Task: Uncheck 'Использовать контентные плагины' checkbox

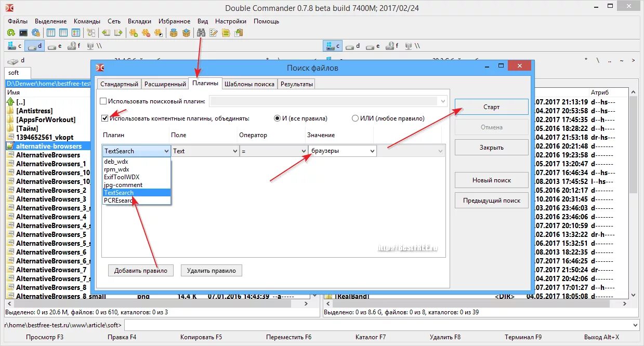Action: [105, 118]
